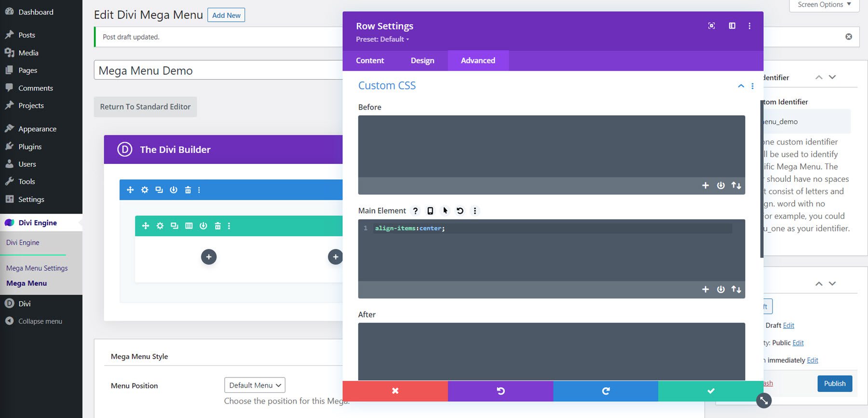
Task: Open blue section bar three-dot menu
Action: pyautogui.click(x=199, y=190)
